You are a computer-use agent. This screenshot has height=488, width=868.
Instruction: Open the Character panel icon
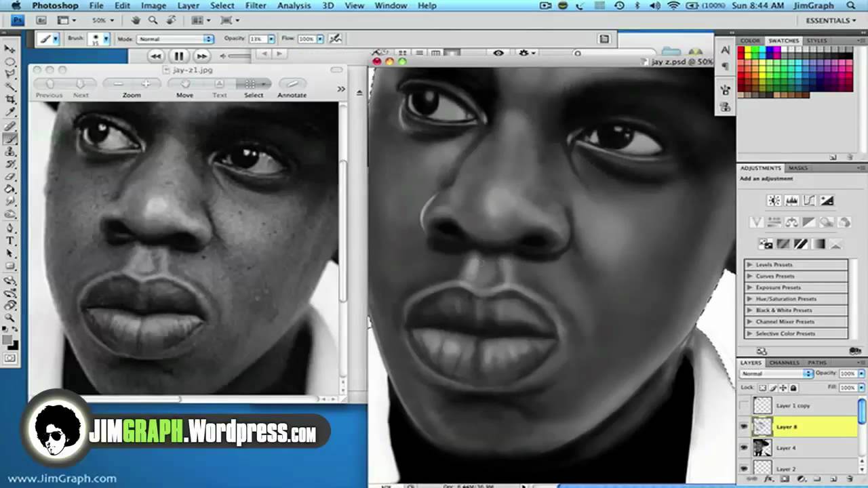726,50
